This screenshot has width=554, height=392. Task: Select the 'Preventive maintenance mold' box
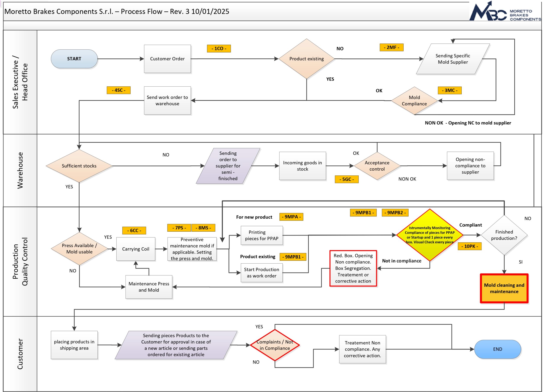click(192, 249)
